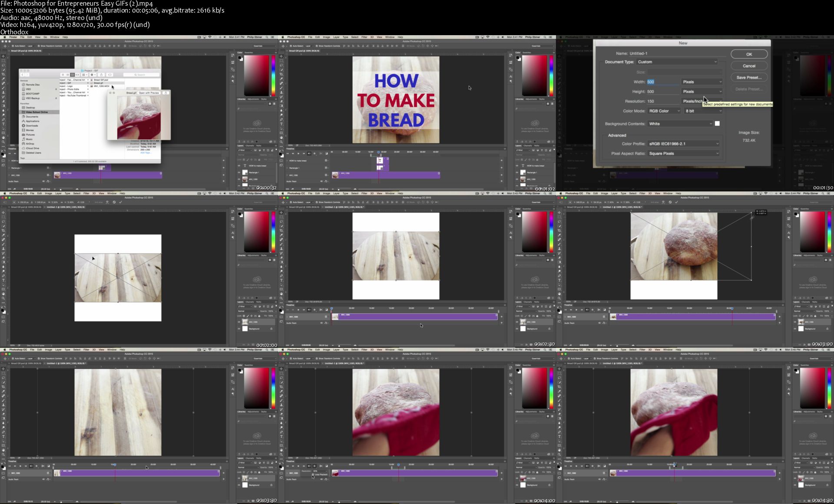Click Open with Preview in the 00:00:32 frame

point(149,93)
